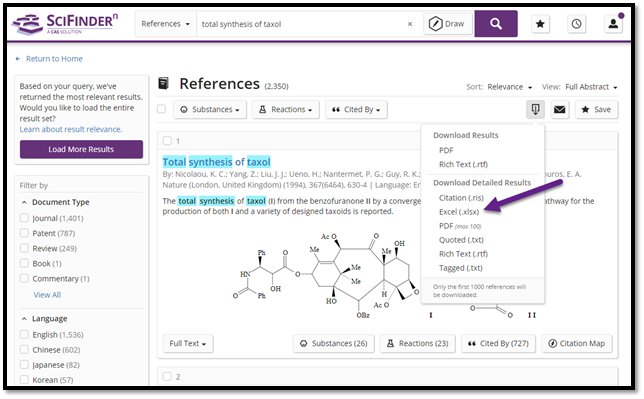Check the box for result 2
Viewport: 644px width, 399px height.
coord(167,376)
